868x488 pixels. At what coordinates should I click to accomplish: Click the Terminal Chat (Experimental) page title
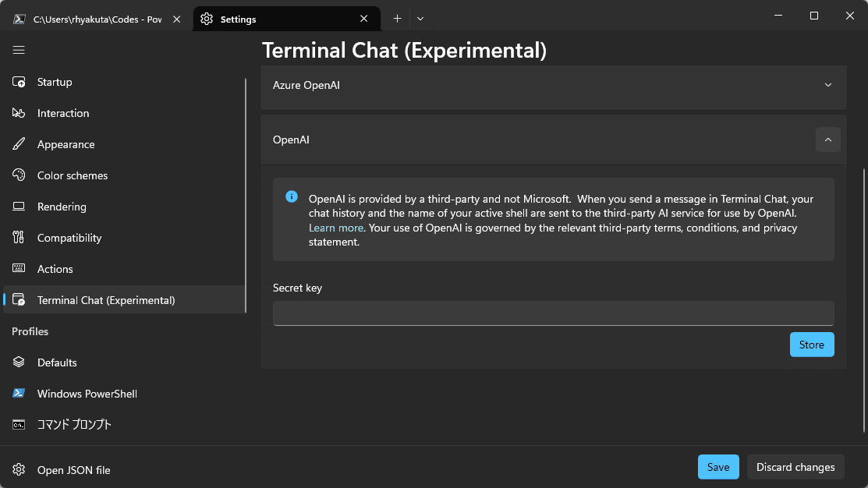tap(404, 51)
